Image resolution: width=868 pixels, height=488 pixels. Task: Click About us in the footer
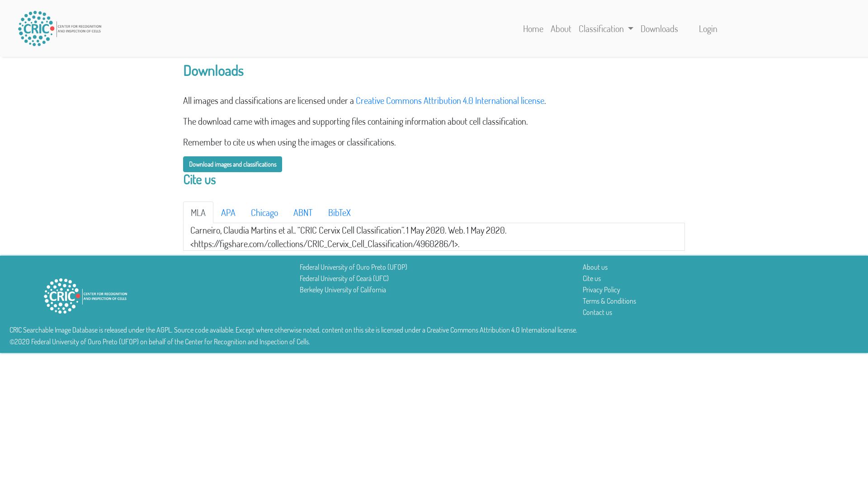click(595, 267)
